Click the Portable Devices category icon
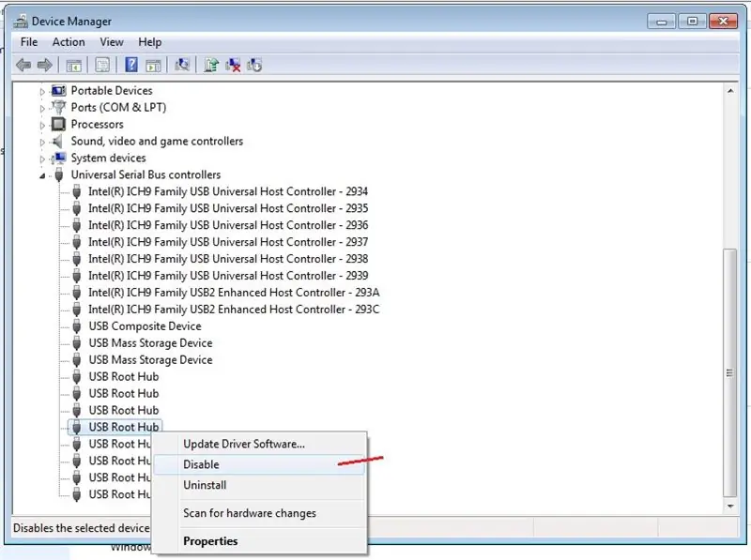Viewport: 751px width, 560px height. pyautogui.click(x=58, y=90)
